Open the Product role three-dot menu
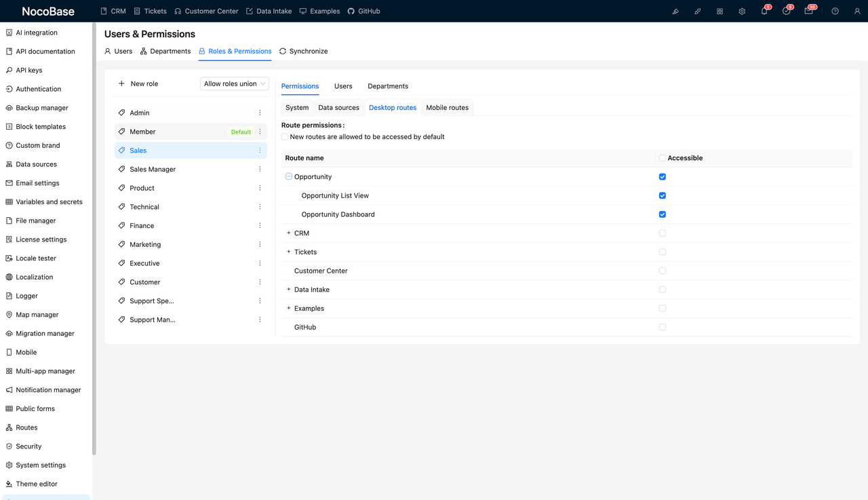 [260, 188]
